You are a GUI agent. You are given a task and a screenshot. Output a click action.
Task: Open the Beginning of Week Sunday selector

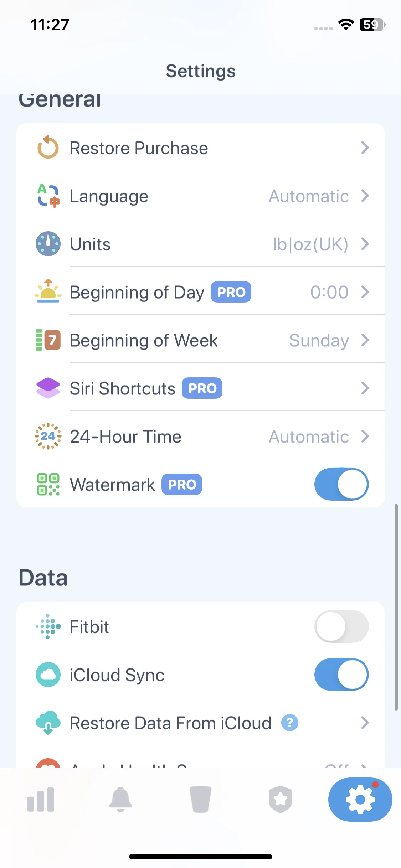tap(319, 340)
